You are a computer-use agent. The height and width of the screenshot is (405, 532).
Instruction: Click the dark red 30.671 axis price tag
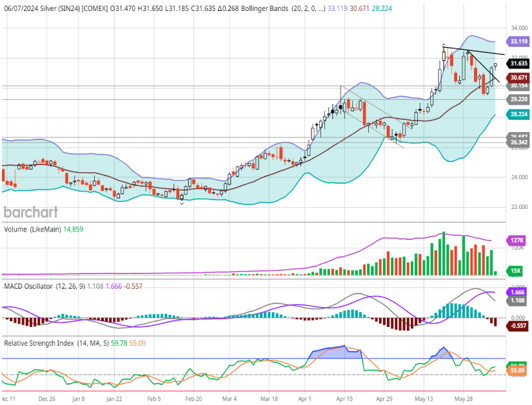(518, 77)
